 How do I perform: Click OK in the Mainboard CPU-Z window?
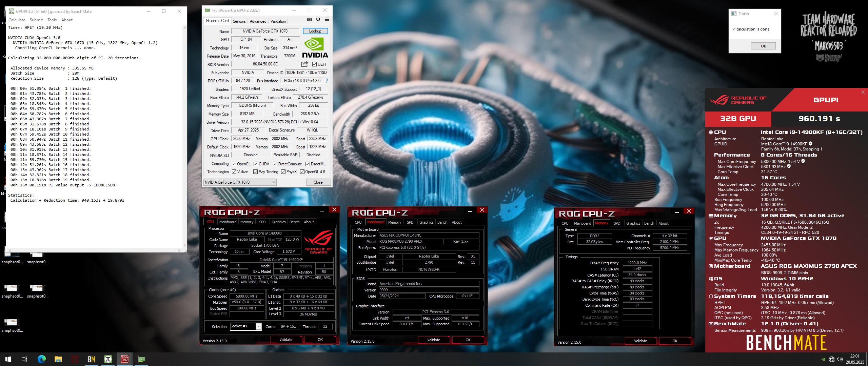coord(468,340)
